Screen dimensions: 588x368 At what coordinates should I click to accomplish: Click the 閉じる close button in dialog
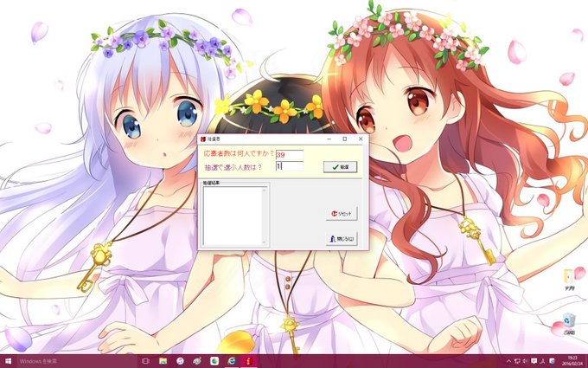[x=342, y=239]
